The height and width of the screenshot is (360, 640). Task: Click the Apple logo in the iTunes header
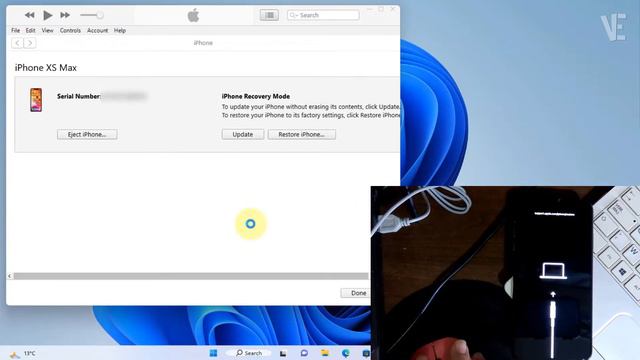[193, 16]
